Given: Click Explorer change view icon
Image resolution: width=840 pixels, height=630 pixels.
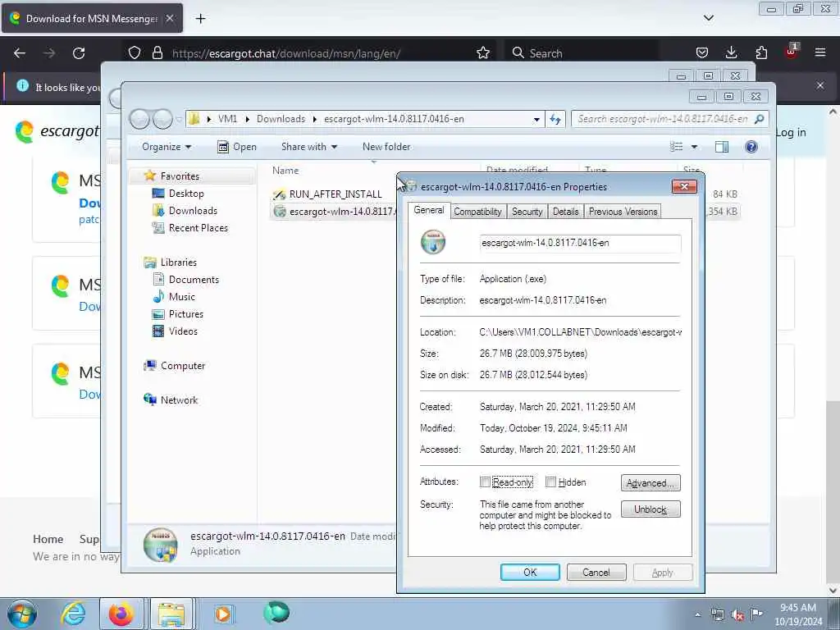Looking at the screenshot, I should click(677, 147).
